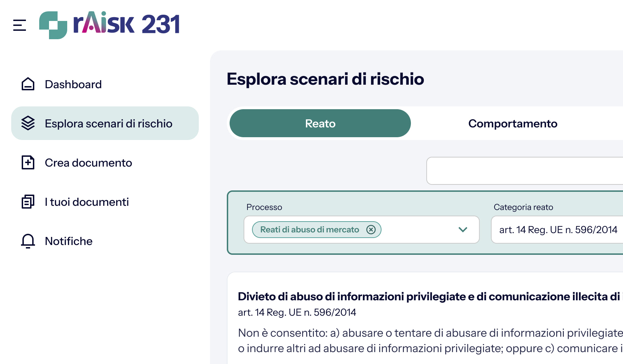Click the rAIsk 231 logo
Screen dimensions: 623x364
109,25
